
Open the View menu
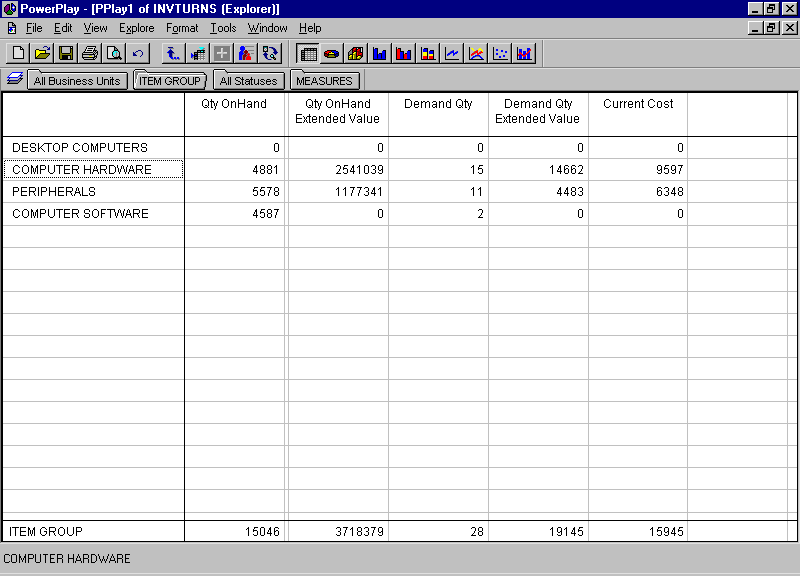(95, 28)
